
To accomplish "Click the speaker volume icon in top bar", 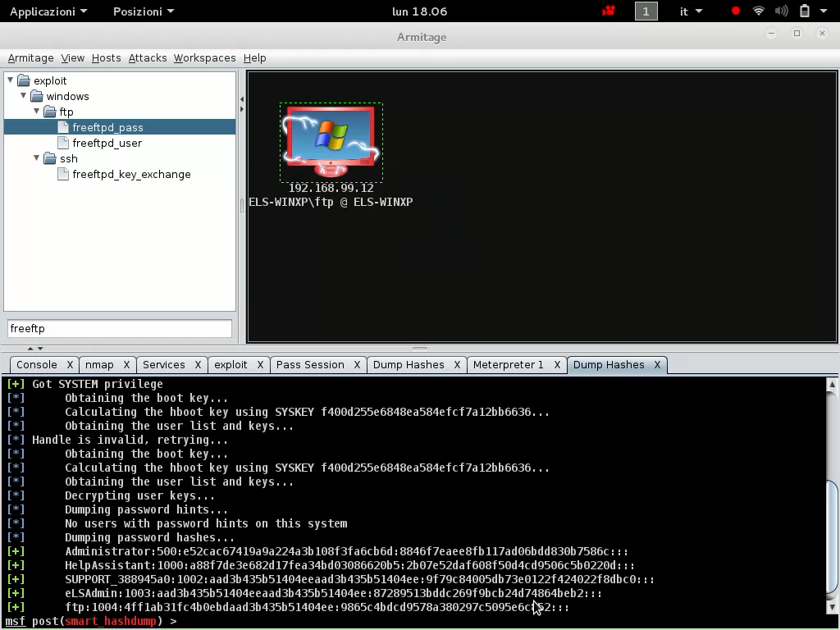I will point(782,11).
